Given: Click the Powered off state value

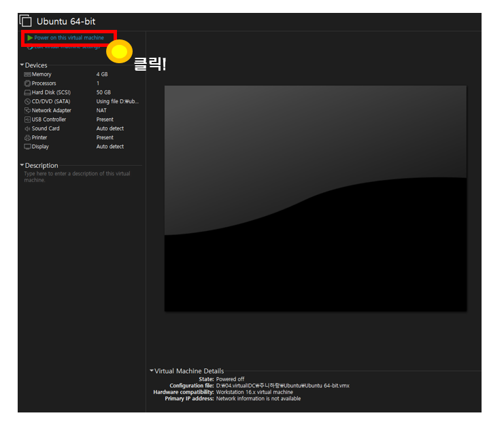Looking at the screenshot, I should tap(230, 379).
